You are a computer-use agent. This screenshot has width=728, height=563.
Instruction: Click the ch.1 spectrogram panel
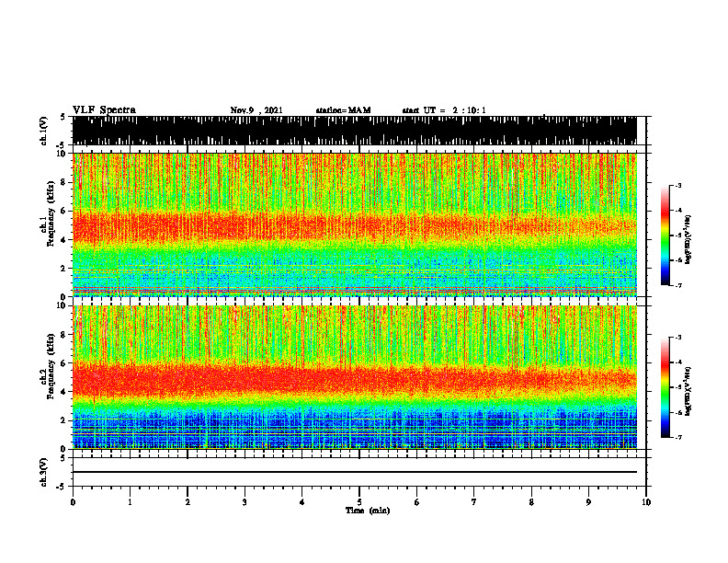354,224
